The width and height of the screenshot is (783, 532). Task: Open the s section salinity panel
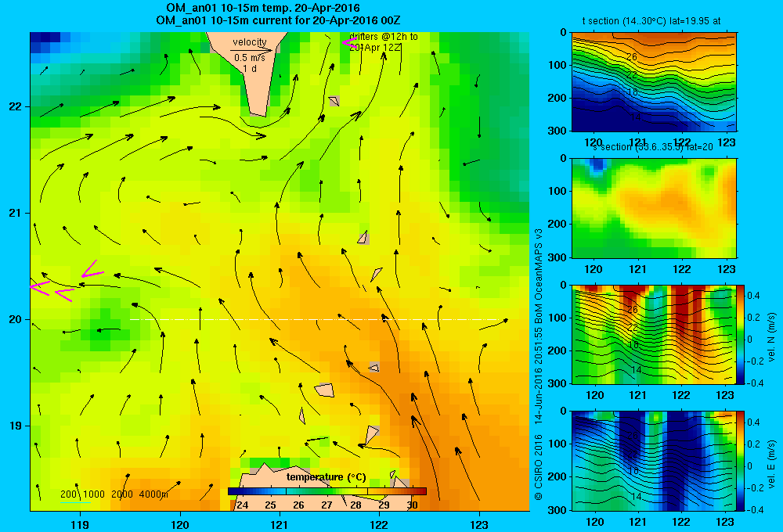654,208
